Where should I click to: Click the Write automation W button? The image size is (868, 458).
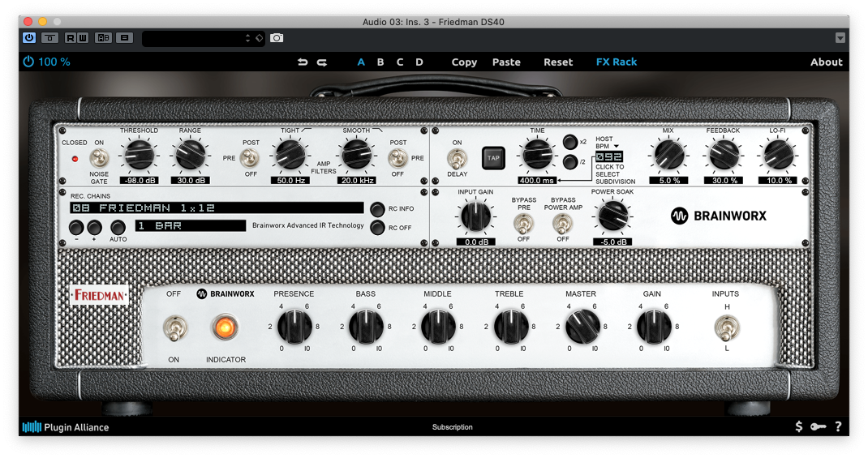(82, 38)
